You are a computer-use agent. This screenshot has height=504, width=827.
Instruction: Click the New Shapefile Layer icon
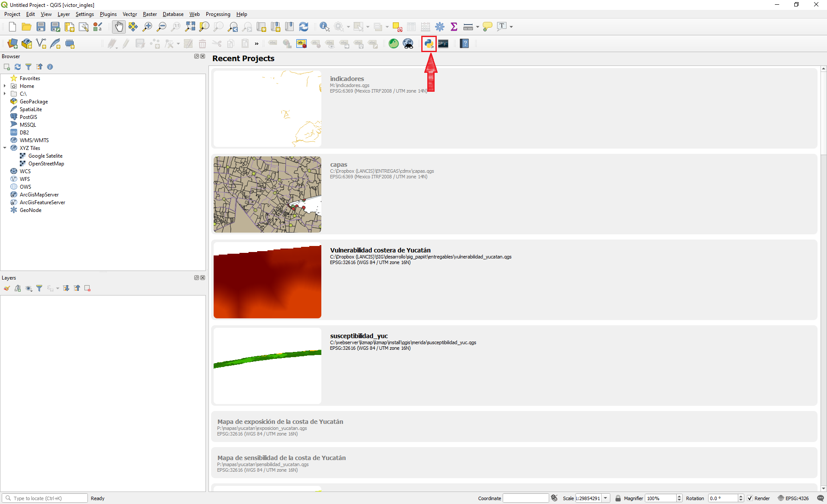(x=41, y=44)
